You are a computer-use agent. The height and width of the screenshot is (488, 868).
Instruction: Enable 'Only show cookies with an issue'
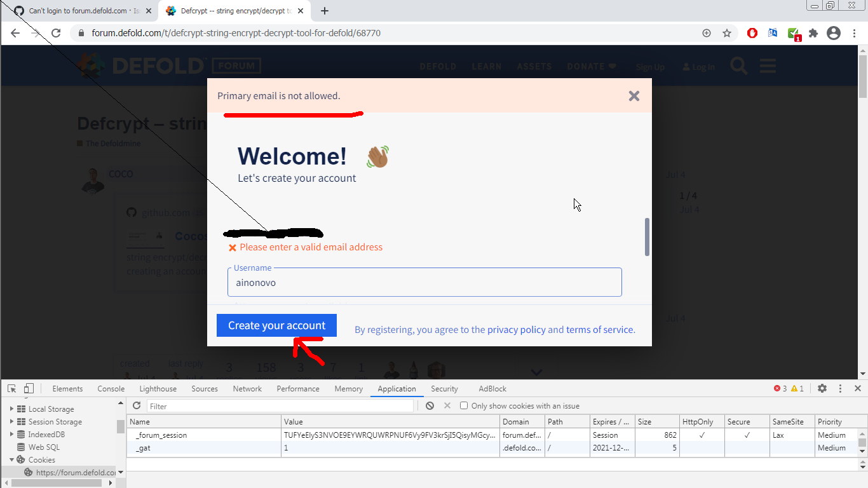(464, 405)
